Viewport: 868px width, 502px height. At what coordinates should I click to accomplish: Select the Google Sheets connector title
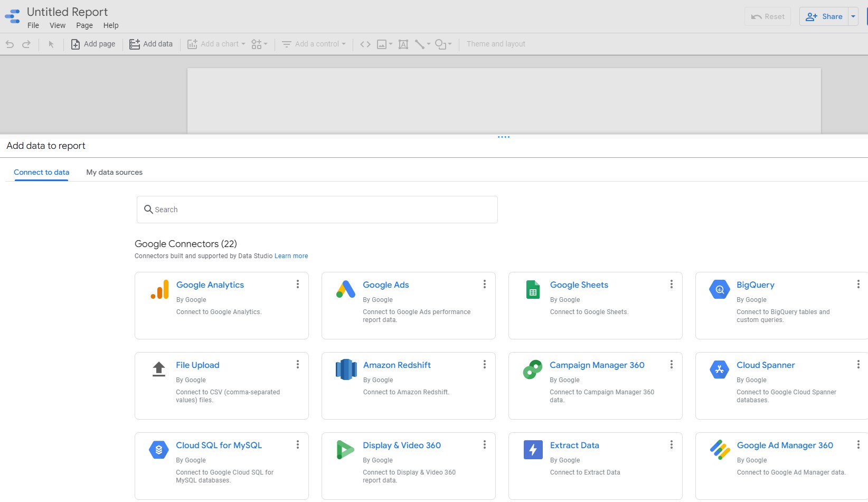579,285
